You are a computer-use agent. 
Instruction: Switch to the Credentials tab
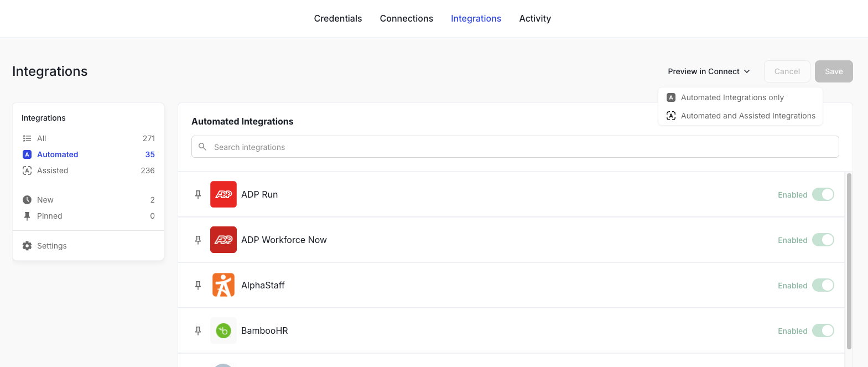(x=338, y=18)
